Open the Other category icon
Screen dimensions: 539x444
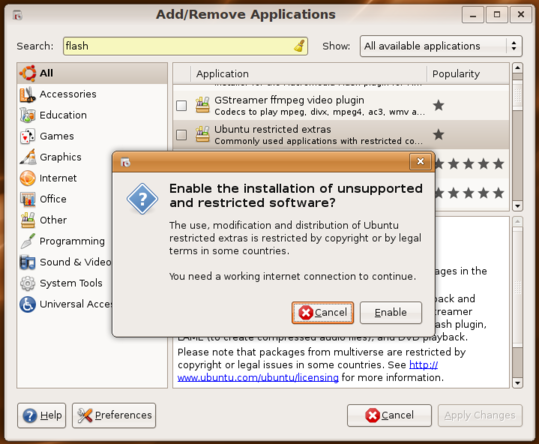click(x=28, y=220)
